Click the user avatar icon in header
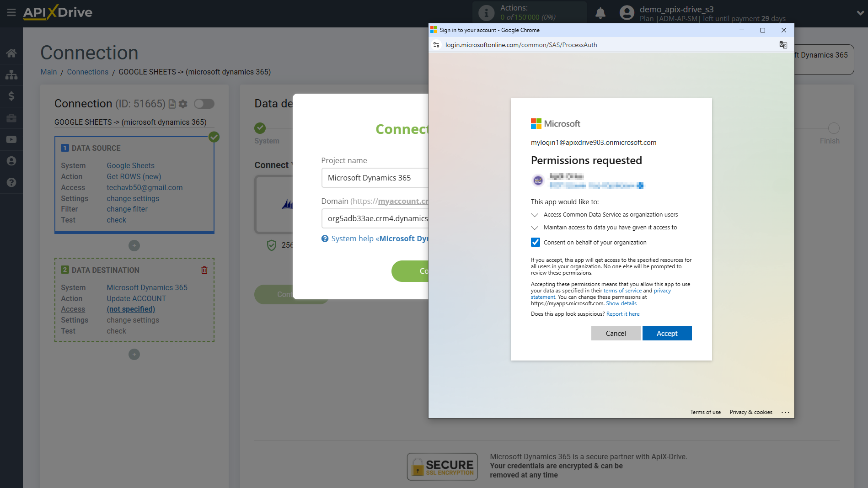This screenshot has width=868, height=488. 627,13
